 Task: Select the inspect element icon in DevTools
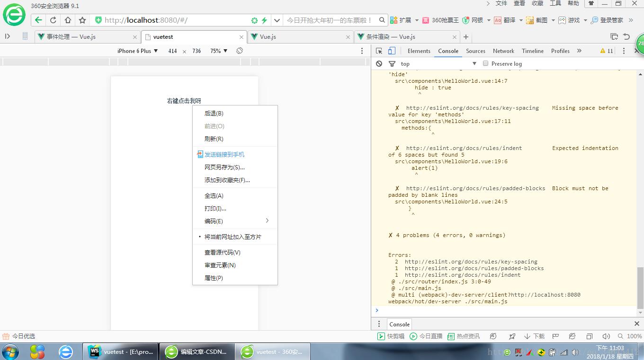pos(379,51)
